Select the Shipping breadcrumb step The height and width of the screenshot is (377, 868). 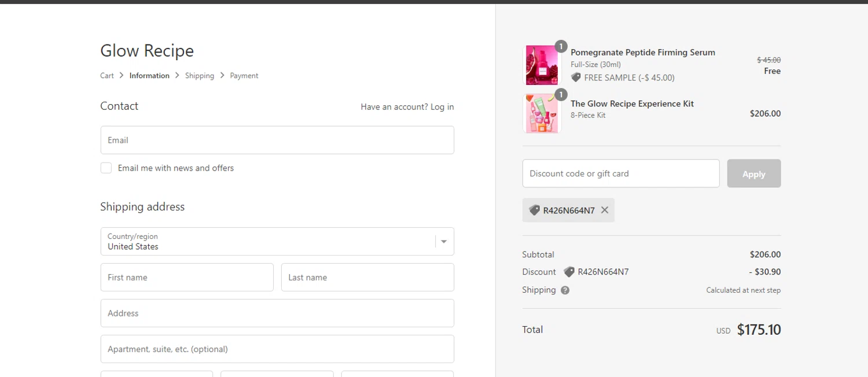(x=200, y=76)
